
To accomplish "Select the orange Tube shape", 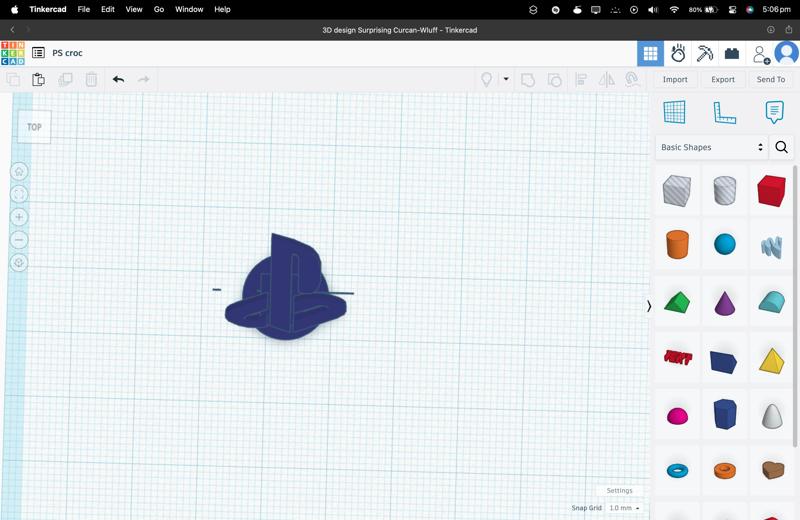I will pyautogui.click(x=724, y=470).
